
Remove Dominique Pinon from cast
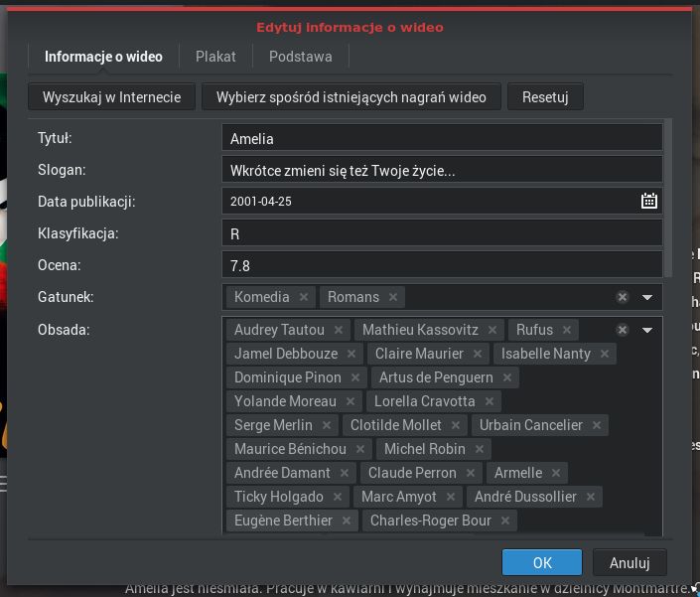coord(354,377)
